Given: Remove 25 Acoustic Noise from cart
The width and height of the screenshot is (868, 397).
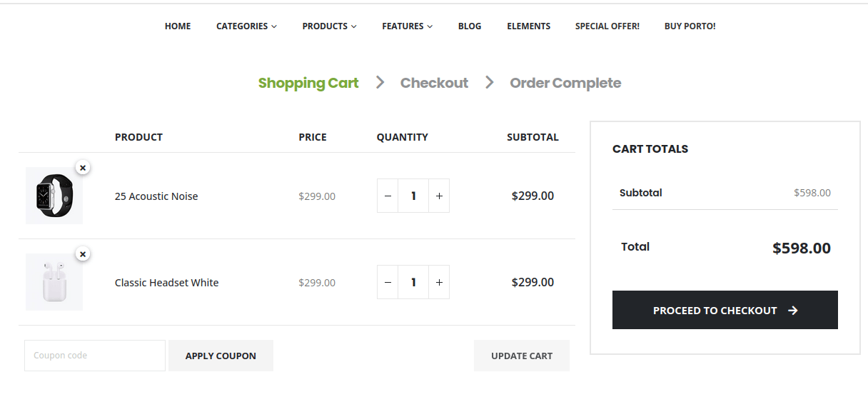Looking at the screenshot, I should [x=83, y=168].
